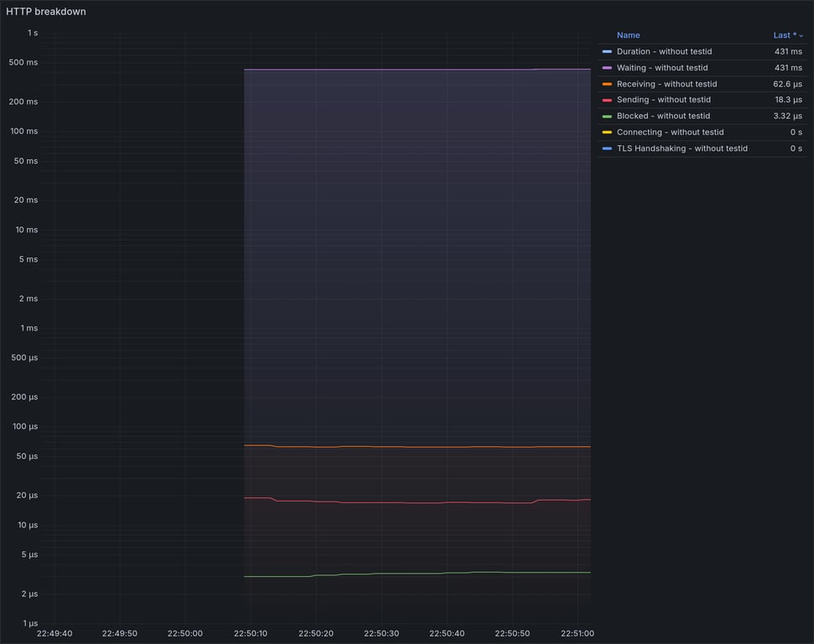Screen dimensions: 814x644
Task: Click the 500 ms y-axis label
Action: click(x=23, y=62)
